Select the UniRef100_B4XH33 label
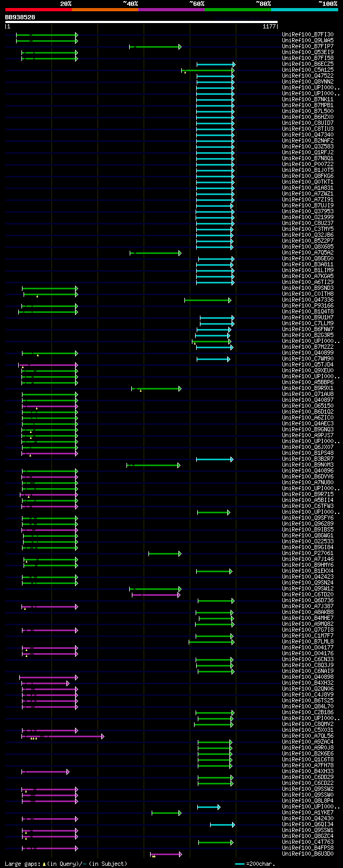The image size is (343, 868). tap(308, 772)
